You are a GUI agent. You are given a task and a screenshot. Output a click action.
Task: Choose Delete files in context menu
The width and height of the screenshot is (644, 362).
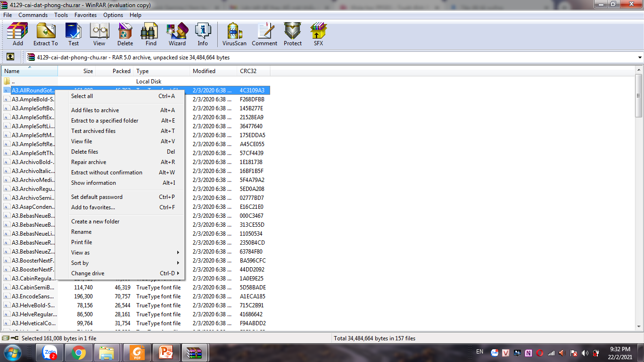pyautogui.click(x=119, y=152)
